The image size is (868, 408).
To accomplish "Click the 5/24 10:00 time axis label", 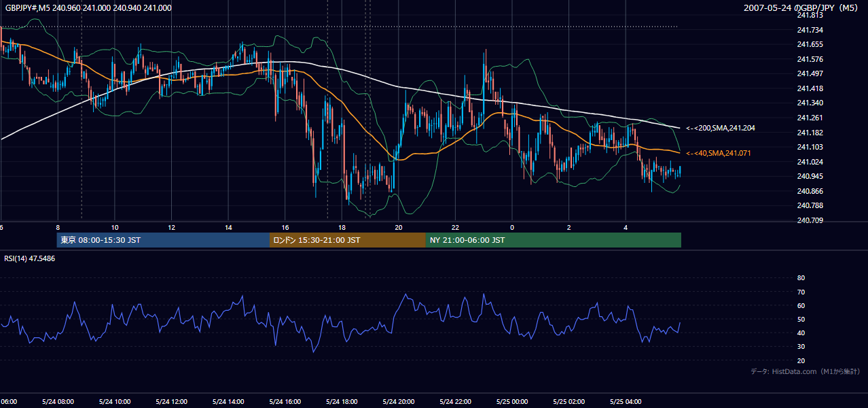I will pyautogui.click(x=115, y=401).
